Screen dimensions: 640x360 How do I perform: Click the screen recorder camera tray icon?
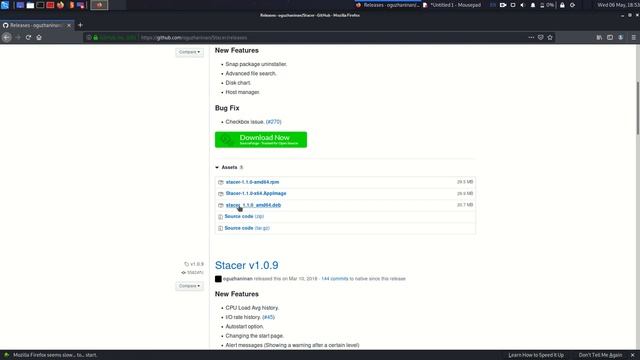tap(503, 5)
